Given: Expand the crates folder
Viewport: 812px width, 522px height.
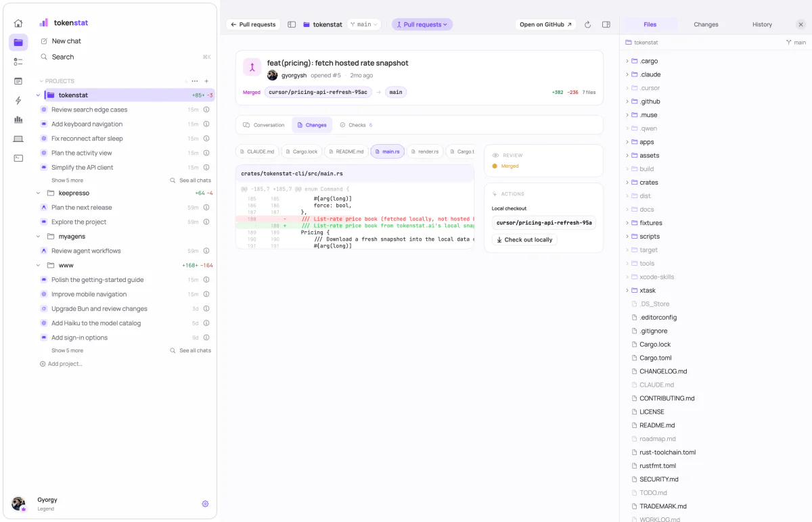Looking at the screenshot, I should (627, 183).
